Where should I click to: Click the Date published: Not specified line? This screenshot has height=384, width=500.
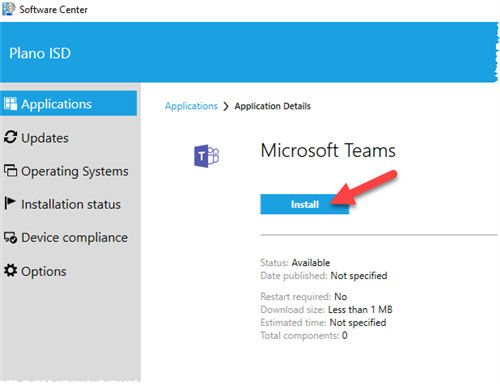coord(324,276)
